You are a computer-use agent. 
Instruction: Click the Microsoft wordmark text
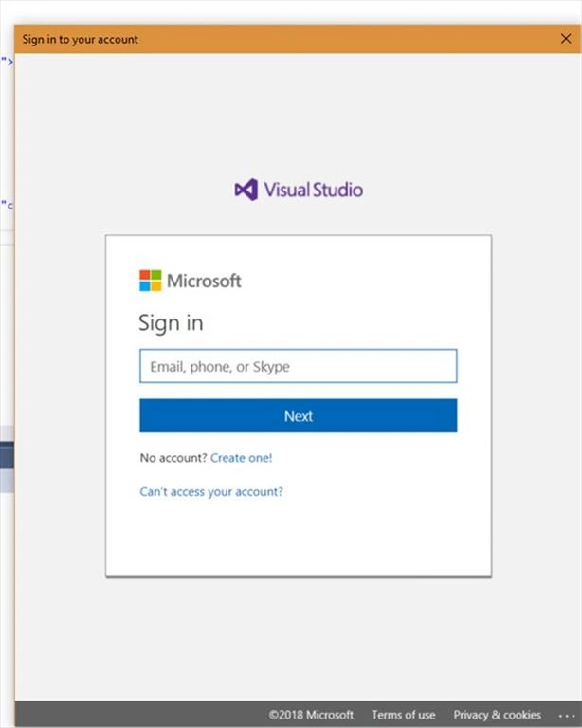pos(204,281)
